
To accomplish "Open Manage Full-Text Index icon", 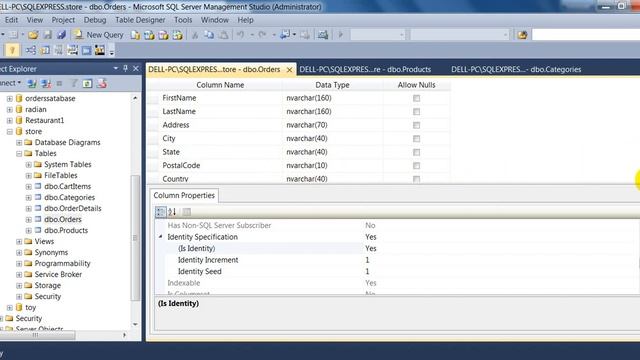I will pyautogui.click(x=59, y=50).
